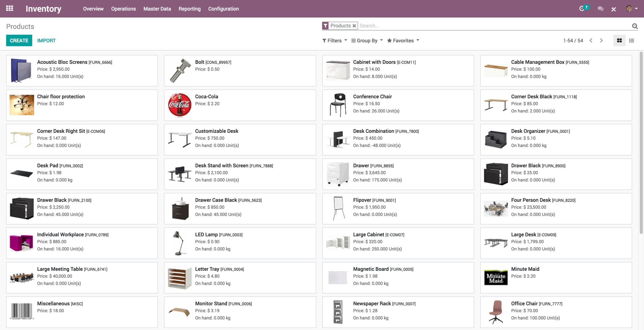Open the Reporting menu
Screen dimensions: 644x330
pos(190,9)
